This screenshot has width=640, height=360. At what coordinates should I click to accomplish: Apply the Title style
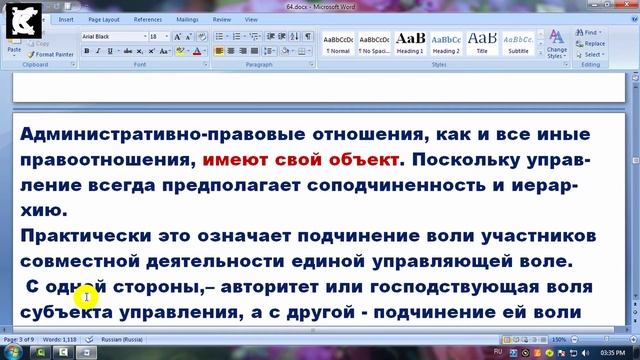tap(482, 44)
